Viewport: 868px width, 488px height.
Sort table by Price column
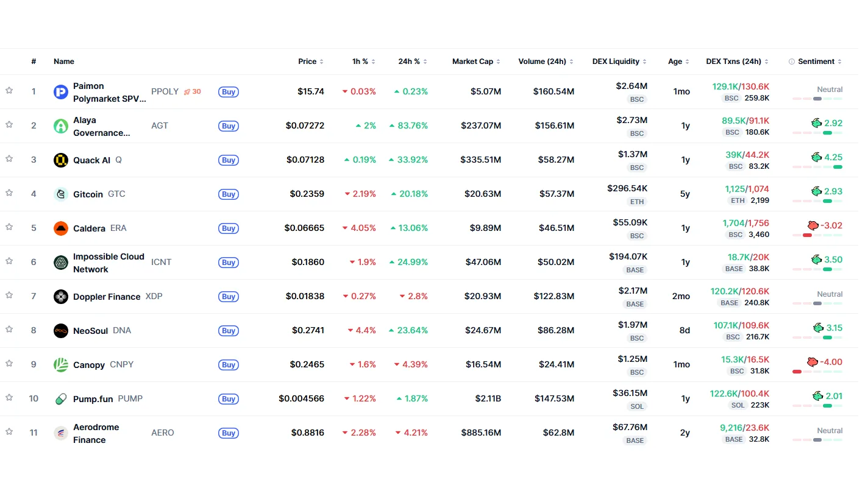(x=311, y=62)
